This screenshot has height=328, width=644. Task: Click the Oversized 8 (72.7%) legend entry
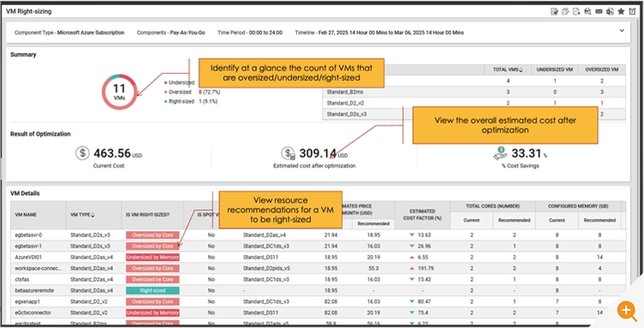pyautogui.click(x=191, y=93)
